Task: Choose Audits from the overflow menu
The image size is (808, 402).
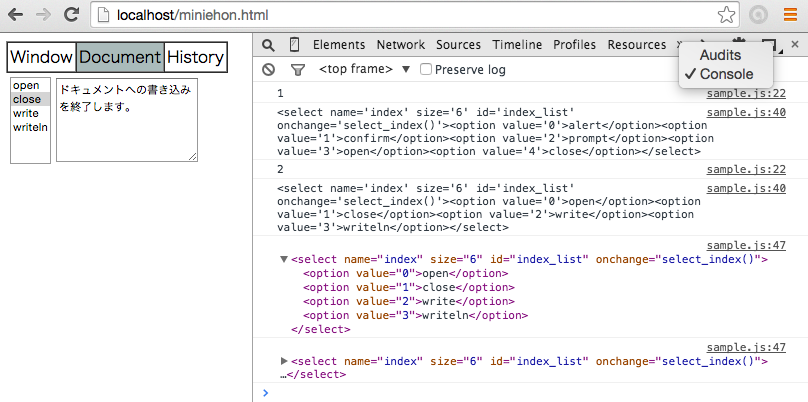Action: point(720,55)
